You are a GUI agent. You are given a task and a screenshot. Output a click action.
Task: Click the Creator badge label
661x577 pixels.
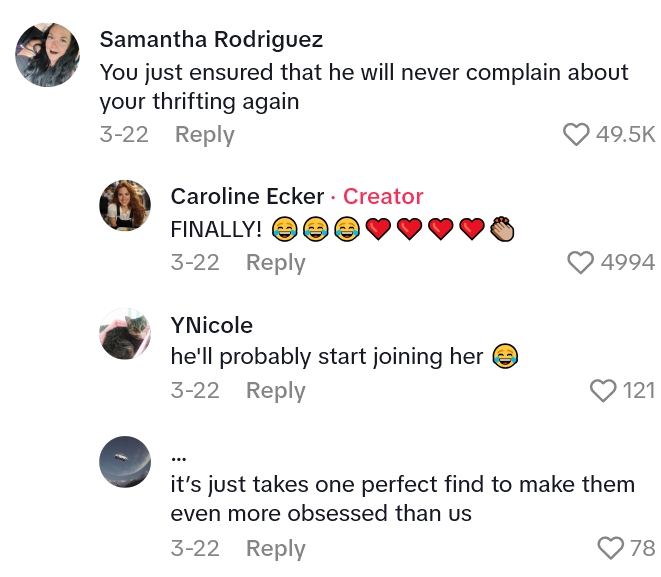point(383,197)
